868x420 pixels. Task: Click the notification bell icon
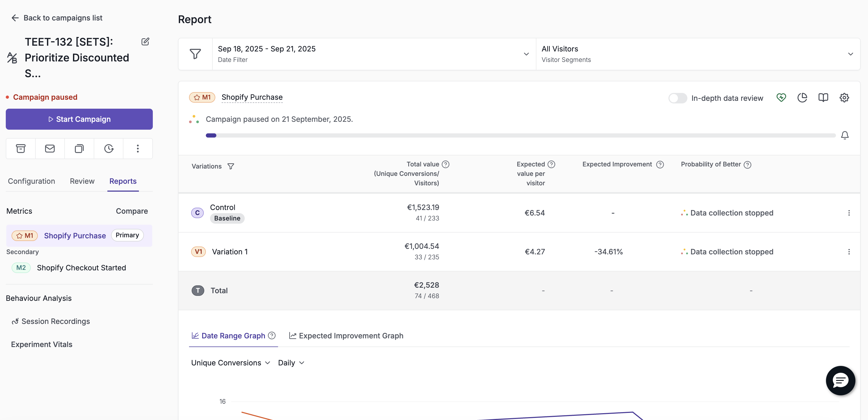coord(844,135)
